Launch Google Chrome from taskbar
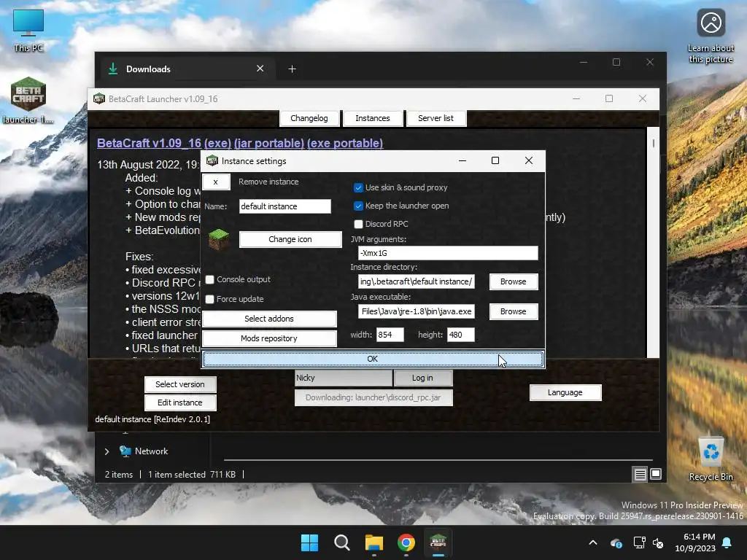This screenshot has width=747, height=560. 406,542
